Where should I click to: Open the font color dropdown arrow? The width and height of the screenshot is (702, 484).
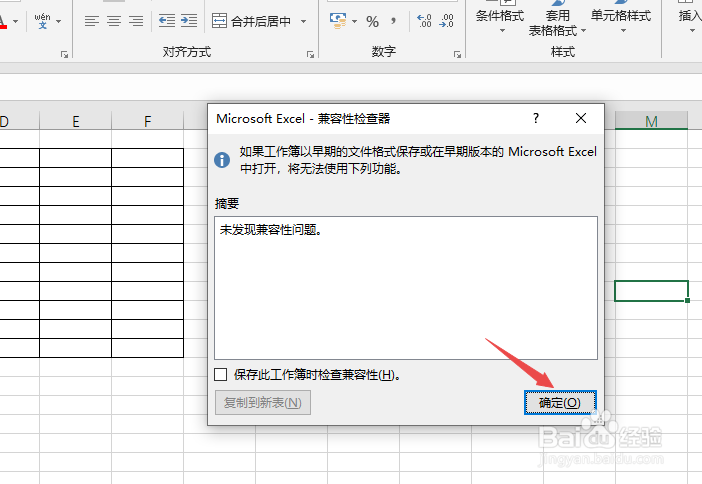tap(16, 21)
